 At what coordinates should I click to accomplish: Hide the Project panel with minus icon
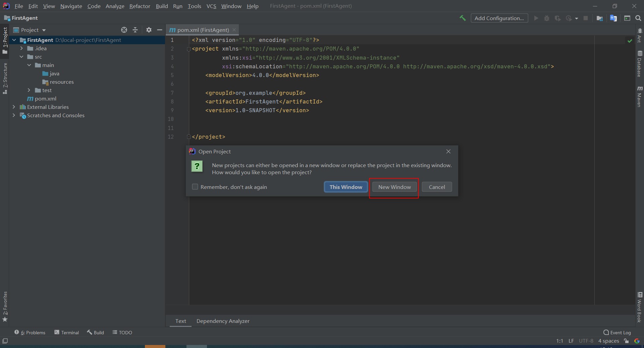coord(160,30)
